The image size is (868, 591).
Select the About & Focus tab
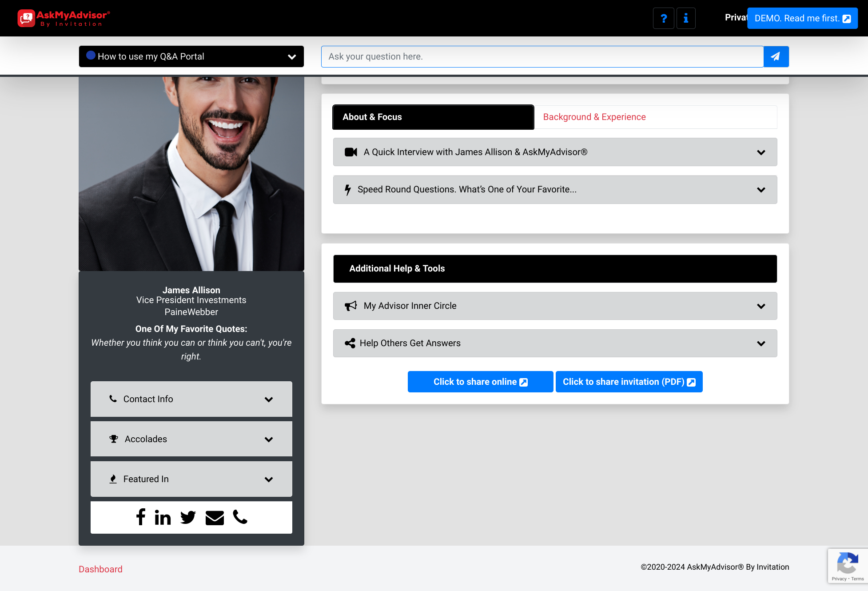pos(433,117)
